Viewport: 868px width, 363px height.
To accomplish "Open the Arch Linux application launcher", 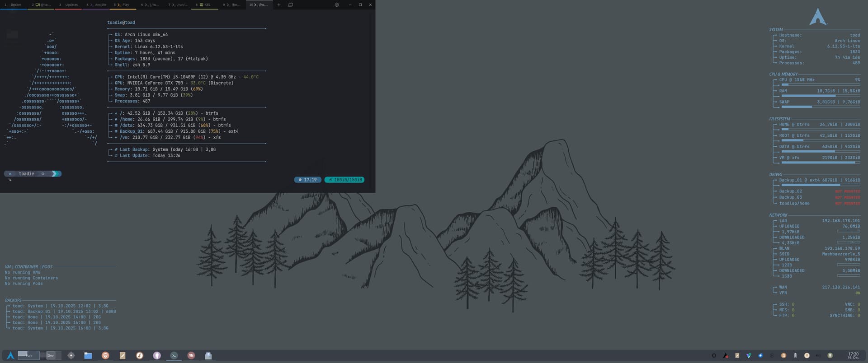I will pos(10,356).
